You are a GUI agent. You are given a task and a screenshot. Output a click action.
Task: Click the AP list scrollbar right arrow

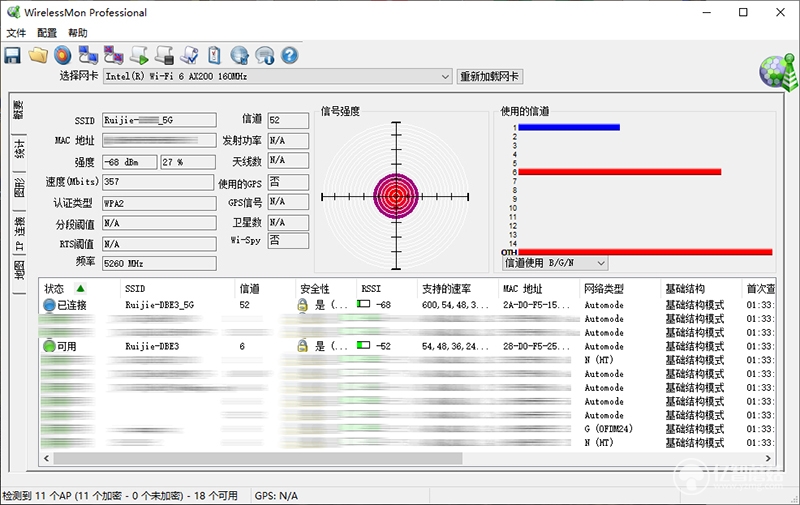click(x=768, y=458)
